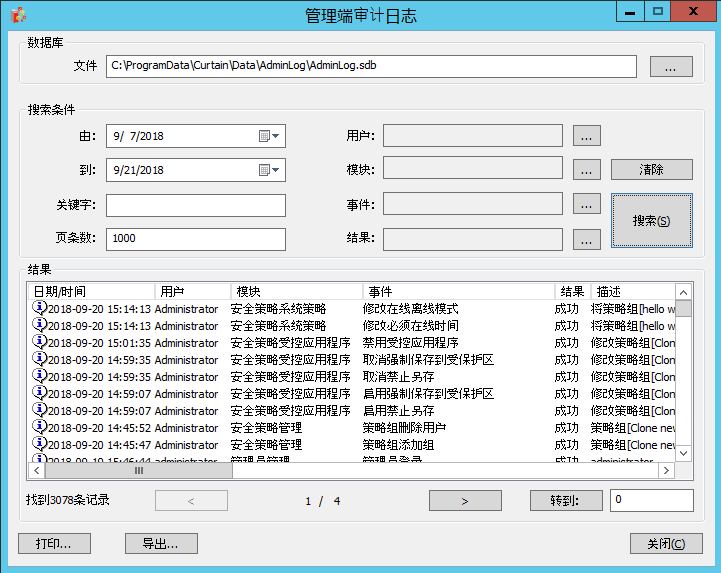The width and height of the screenshot is (721, 573).
Task: Click the 找到3078条记录 status text
Action: click(x=68, y=500)
